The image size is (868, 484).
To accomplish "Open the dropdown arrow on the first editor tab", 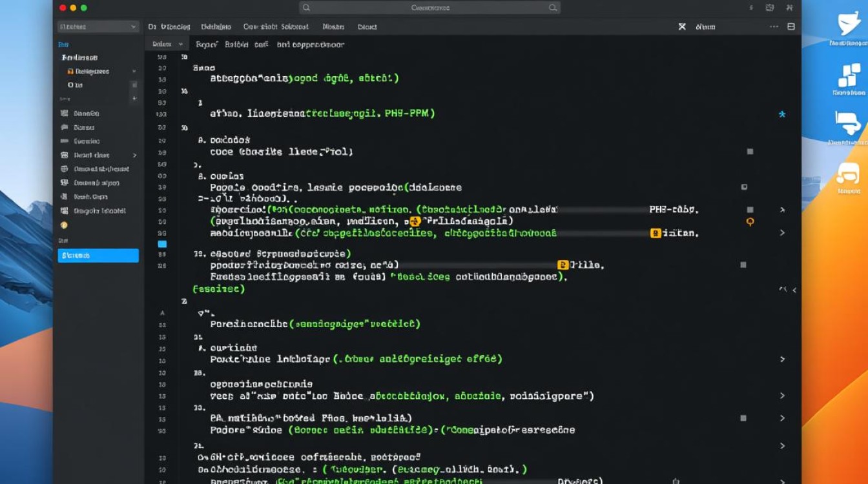I will (x=181, y=45).
